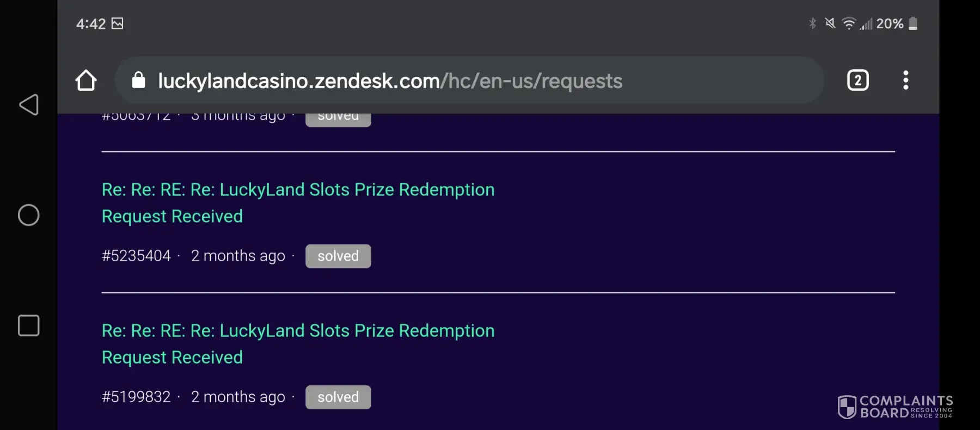Go to the browser home page icon
This screenshot has height=430, width=980.
(x=86, y=81)
